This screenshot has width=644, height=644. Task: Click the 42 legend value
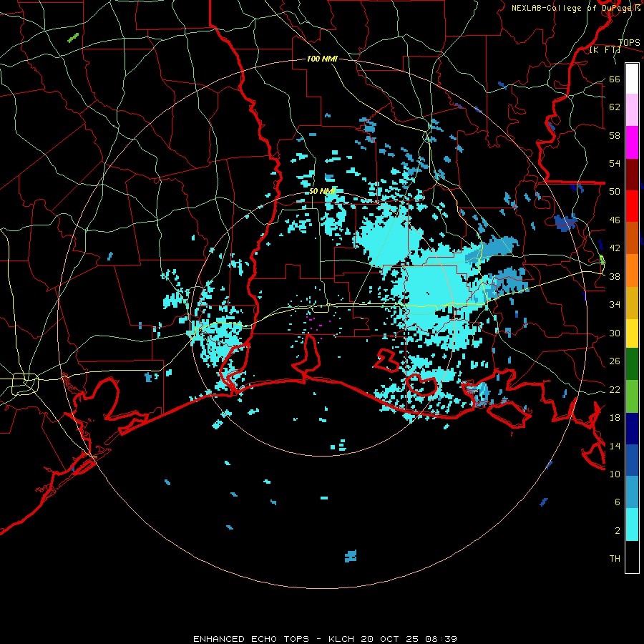pyautogui.click(x=615, y=248)
